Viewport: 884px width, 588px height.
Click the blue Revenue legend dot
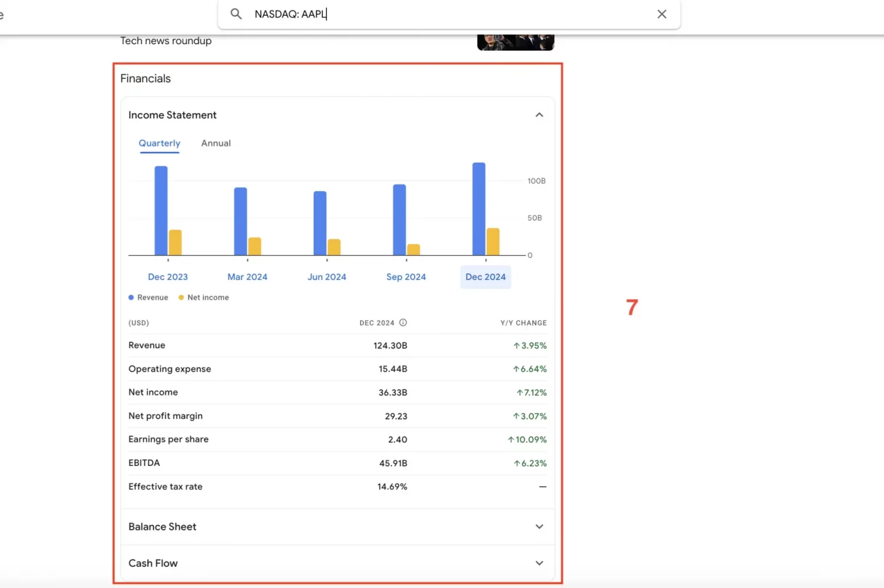coord(131,298)
